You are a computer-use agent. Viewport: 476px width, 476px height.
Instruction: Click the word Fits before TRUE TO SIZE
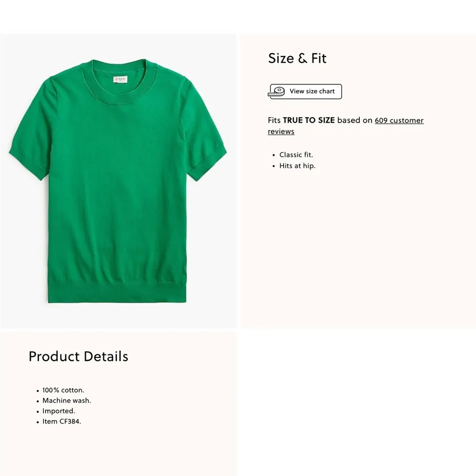[274, 120]
